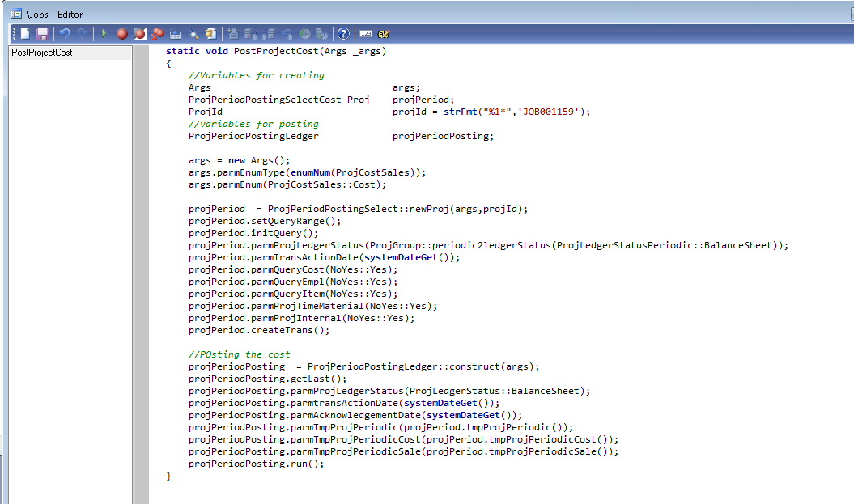Viewport: 854px width, 504px height.
Task: Run the job with the green Go arrow
Action: tap(104, 34)
